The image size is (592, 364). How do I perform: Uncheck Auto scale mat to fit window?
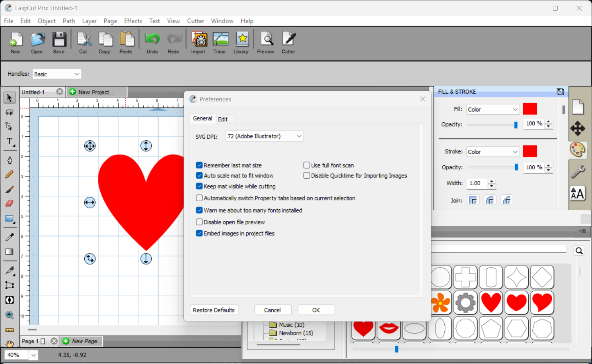[199, 175]
